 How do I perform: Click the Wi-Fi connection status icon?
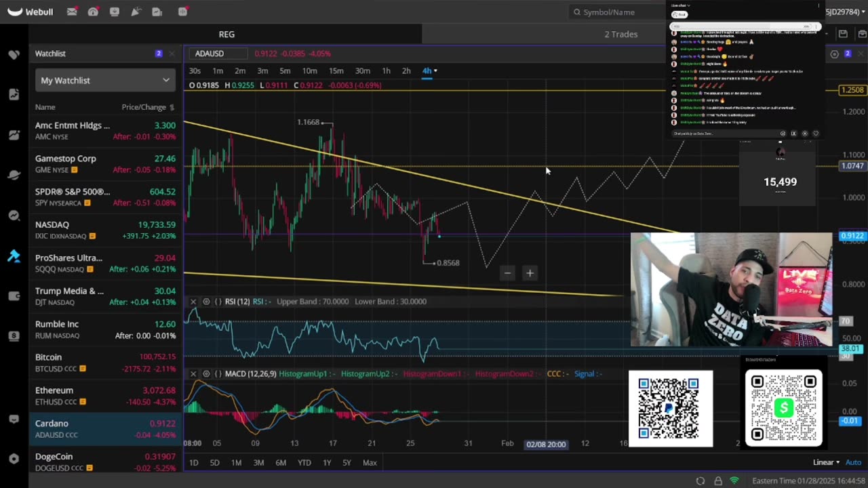click(734, 481)
